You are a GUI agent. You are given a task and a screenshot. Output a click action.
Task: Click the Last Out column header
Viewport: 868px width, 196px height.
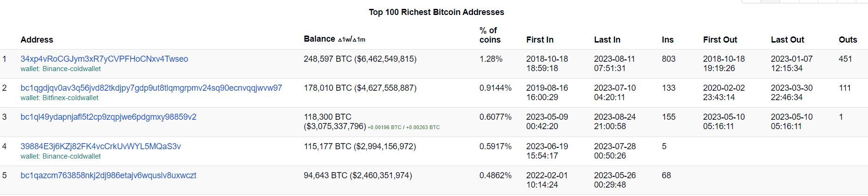[x=787, y=40]
